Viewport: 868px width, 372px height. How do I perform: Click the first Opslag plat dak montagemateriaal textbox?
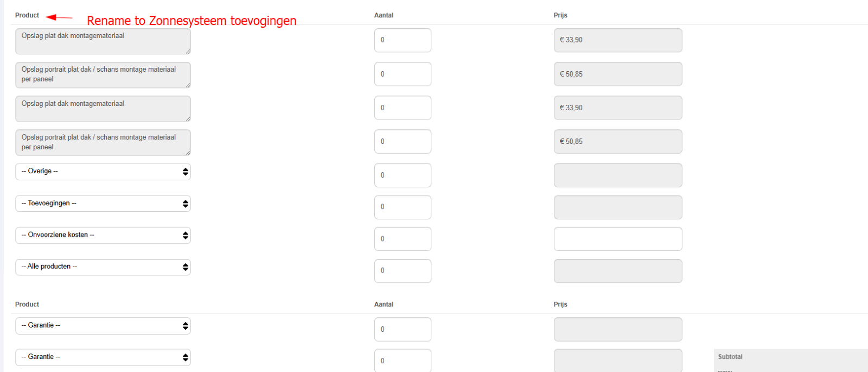(103, 41)
